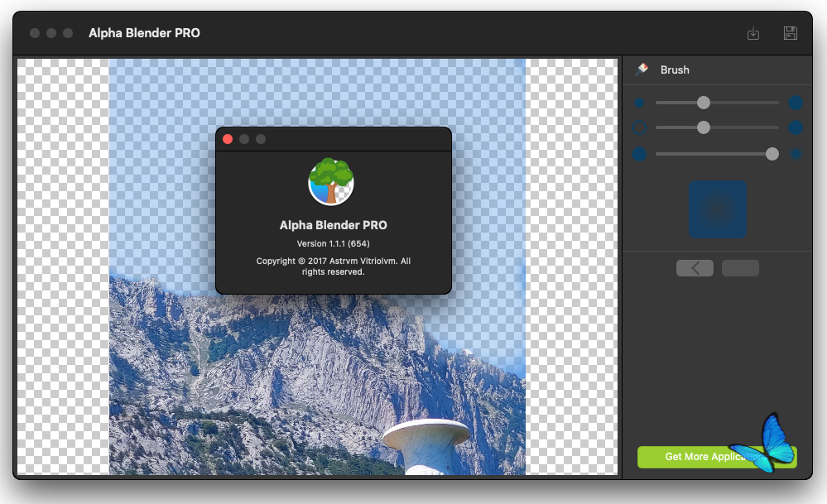Adjust the brush opacity slider handle
The width and height of the screenshot is (827, 504).
pyautogui.click(x=772, y=154)
